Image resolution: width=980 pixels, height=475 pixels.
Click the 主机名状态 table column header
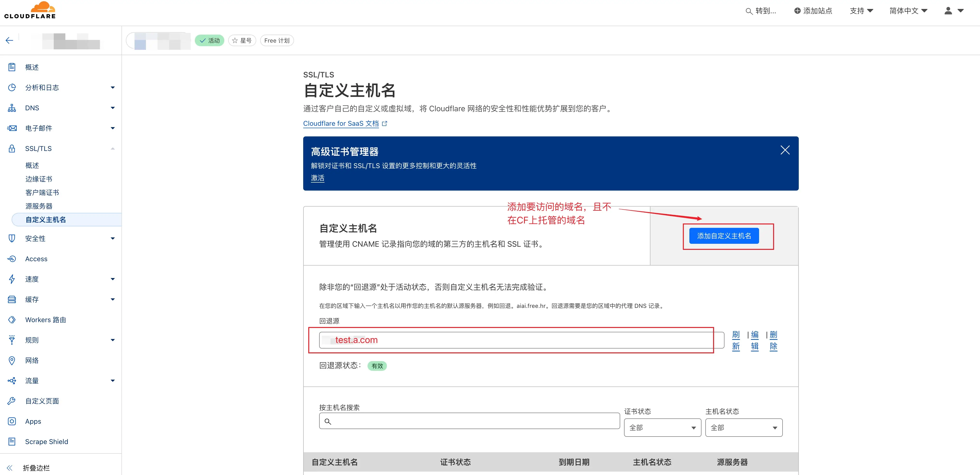coord(652,462)
